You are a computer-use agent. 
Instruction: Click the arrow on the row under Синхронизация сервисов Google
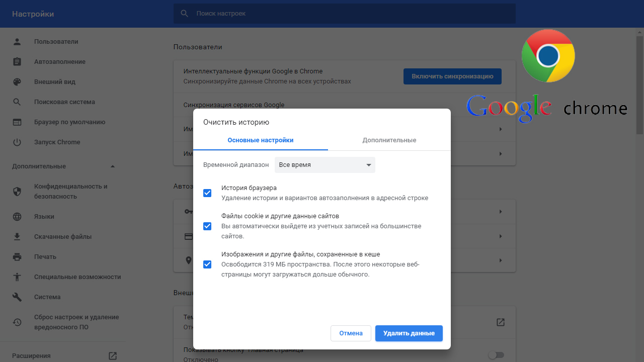[501, 129]
